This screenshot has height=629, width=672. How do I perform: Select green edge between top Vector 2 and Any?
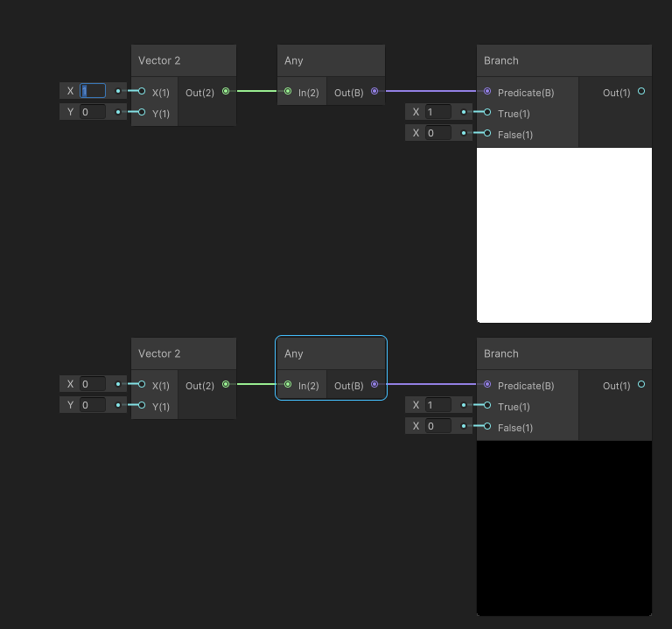point(256,91)
